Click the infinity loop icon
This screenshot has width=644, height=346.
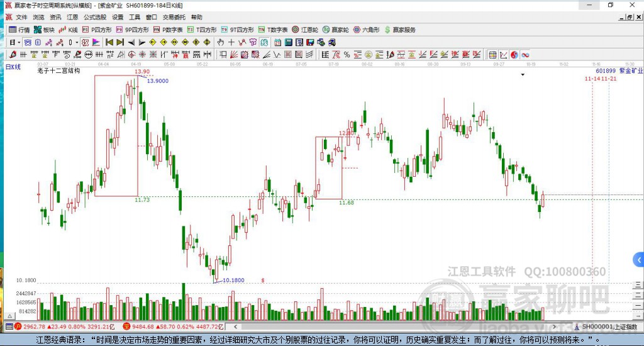click(525, 55)
